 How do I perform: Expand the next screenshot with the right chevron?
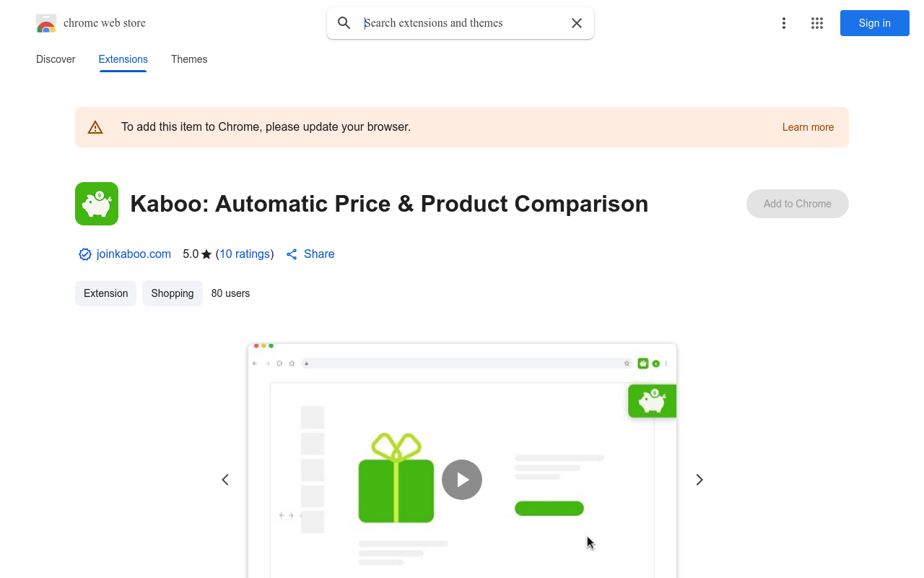click(x=699, y=479)
